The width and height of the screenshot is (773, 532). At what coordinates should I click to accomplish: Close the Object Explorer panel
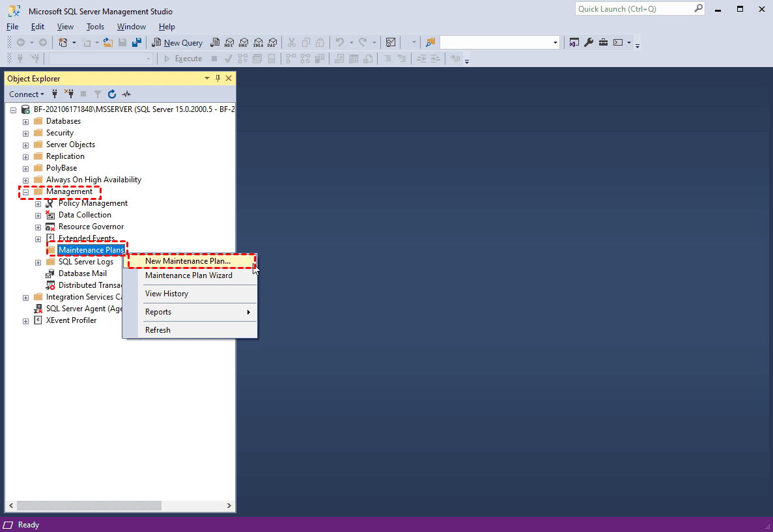pyautogui.click(x=229, y=78)
